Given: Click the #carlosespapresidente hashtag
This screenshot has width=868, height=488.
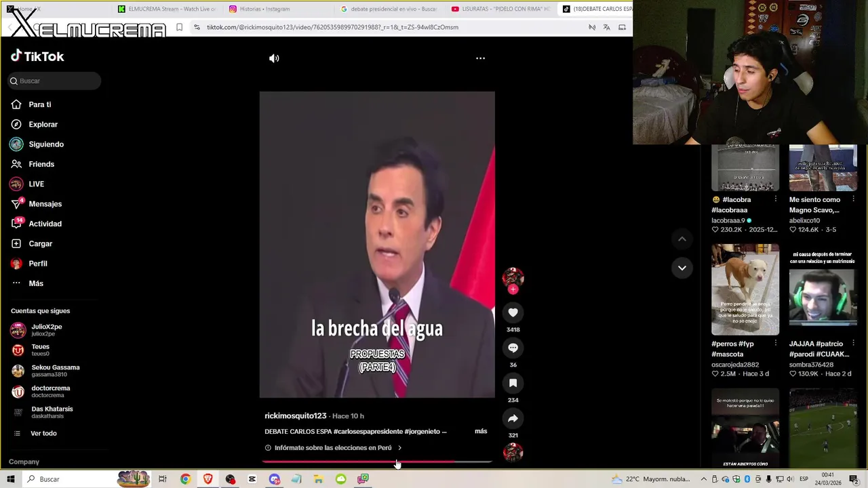Looking at the screenshot, I should point(368,431).
